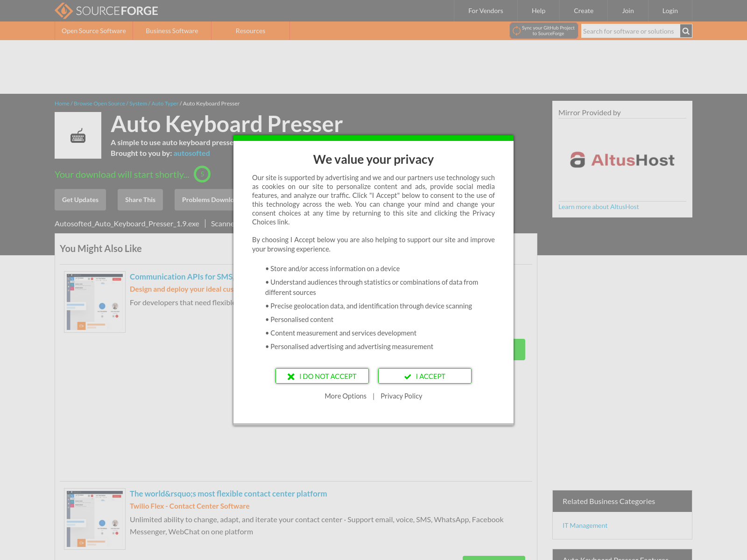Viewport: 747px width, 560px height.
Task: Click the Related Business Categories header
Action: [x=622, y=501]
